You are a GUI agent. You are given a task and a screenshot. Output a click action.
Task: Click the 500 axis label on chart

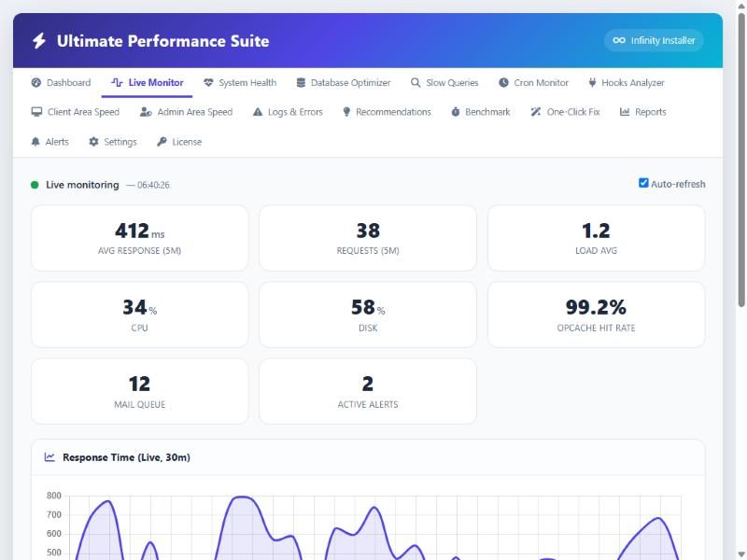pyautogui.click(x=54, y=553)
